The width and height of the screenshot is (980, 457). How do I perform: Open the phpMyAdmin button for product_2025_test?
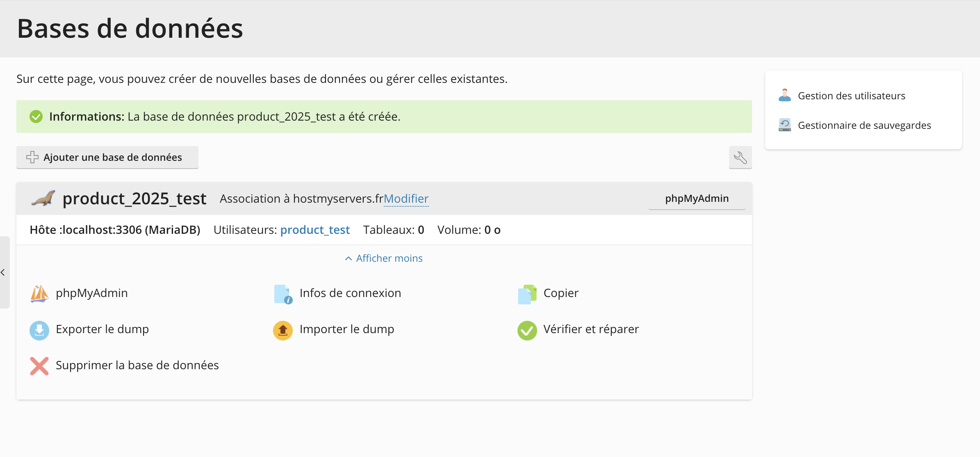[697, 198]
